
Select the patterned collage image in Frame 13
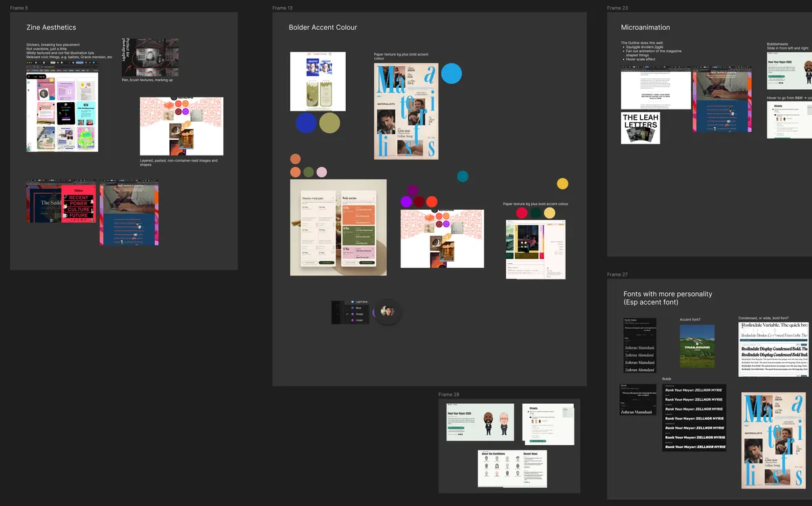point(442,237)
